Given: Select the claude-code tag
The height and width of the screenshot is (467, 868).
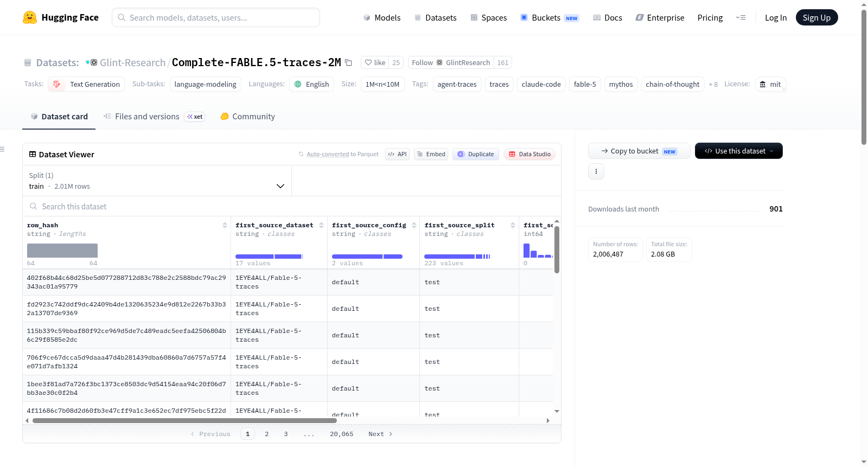Looking at the screenshot, I should point(541,84).
